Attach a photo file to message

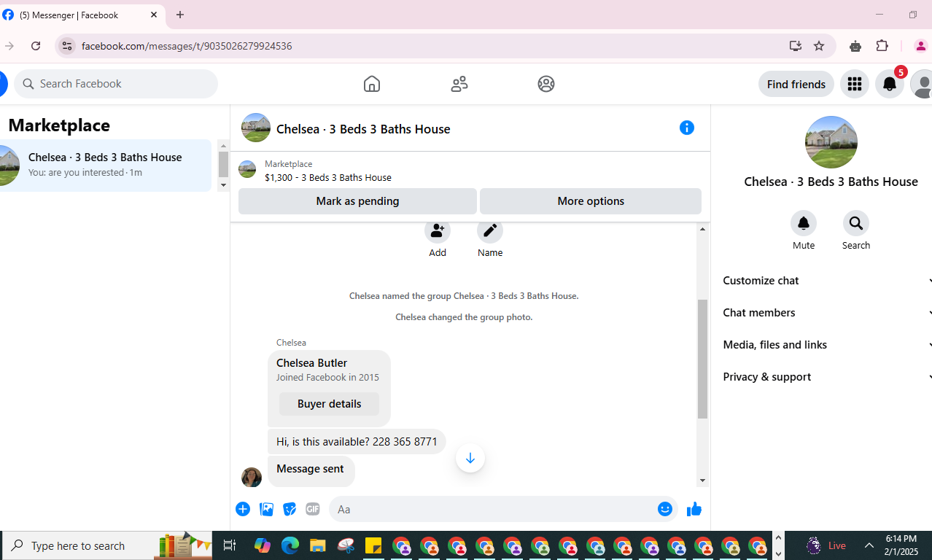pyautogui.click(x=267, y=509)
